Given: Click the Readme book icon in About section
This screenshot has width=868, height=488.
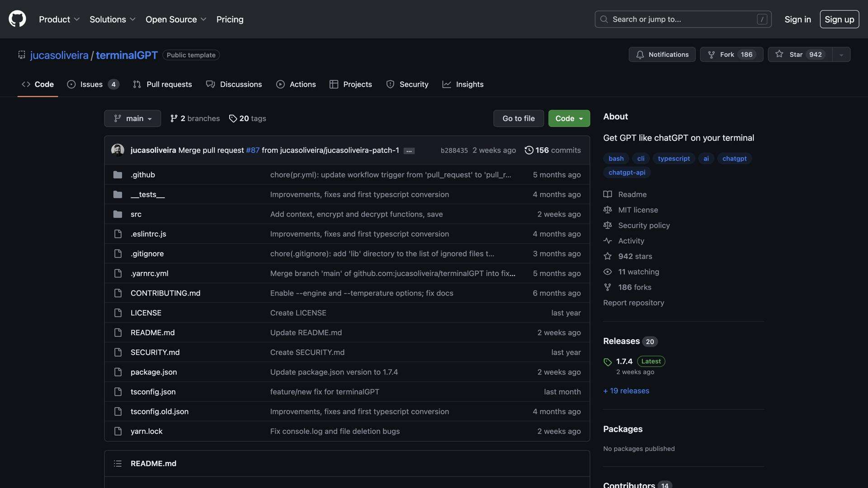Looking at the screenshot, I should (x=608, y=194).
